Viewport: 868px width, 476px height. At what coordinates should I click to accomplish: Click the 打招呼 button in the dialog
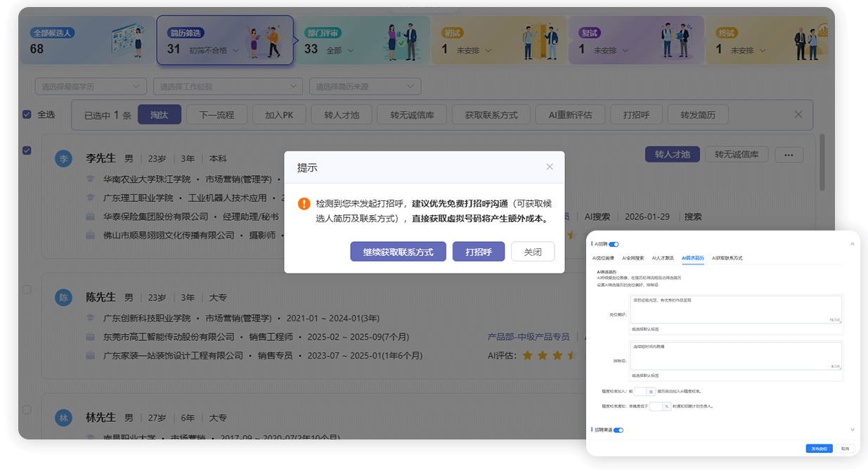(x=478, y=252)
